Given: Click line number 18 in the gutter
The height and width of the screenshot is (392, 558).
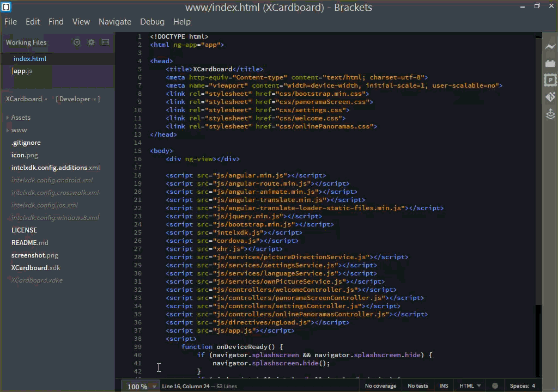Looking at the screenshot, I should [138, 175].
